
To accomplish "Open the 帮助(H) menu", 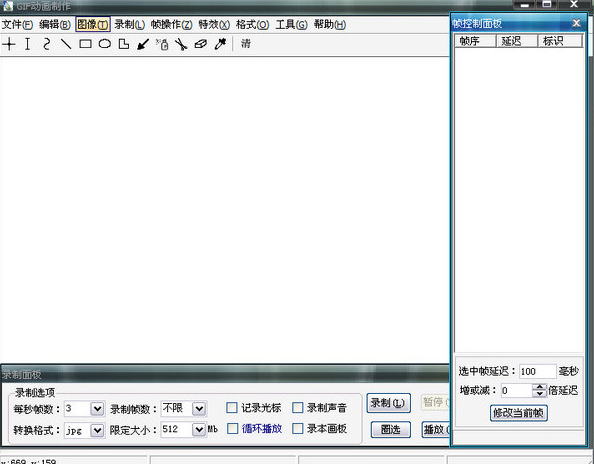I will pyautogui.click(x=330, y=25).
